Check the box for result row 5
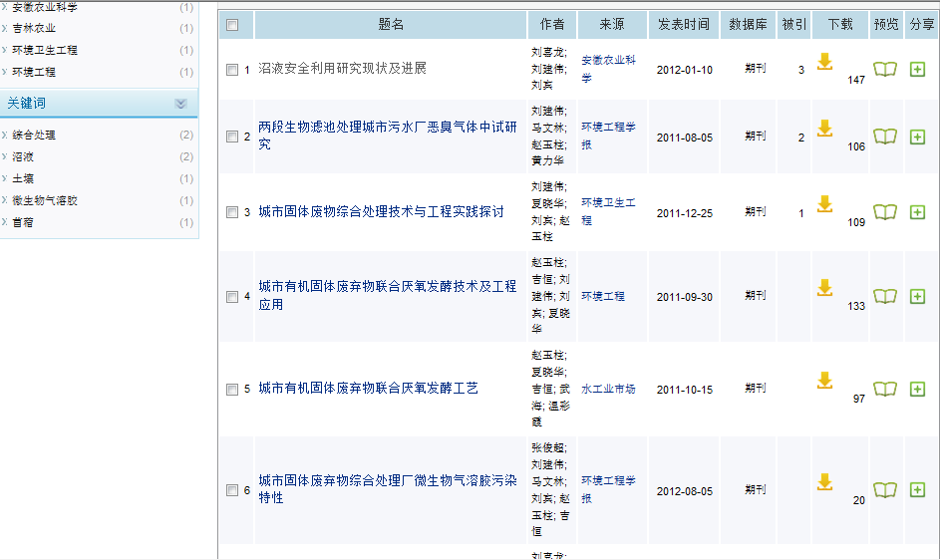 pos(232,390)
